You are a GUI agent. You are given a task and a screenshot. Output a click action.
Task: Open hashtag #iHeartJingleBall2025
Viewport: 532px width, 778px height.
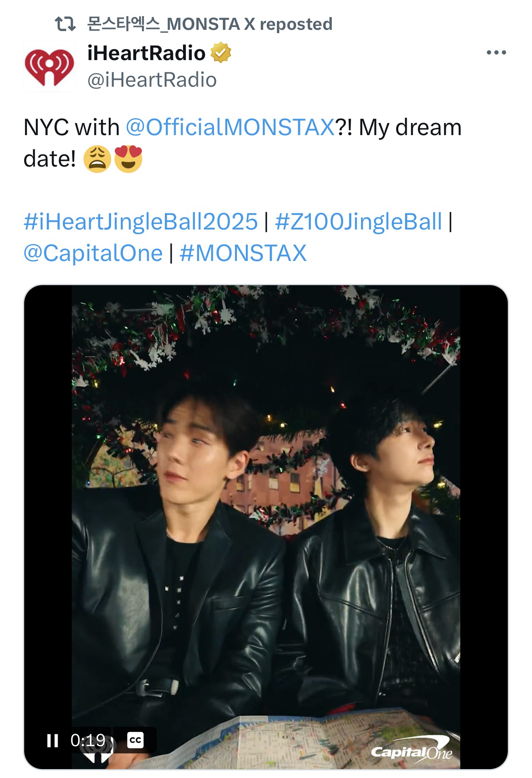tap(141, 221)
